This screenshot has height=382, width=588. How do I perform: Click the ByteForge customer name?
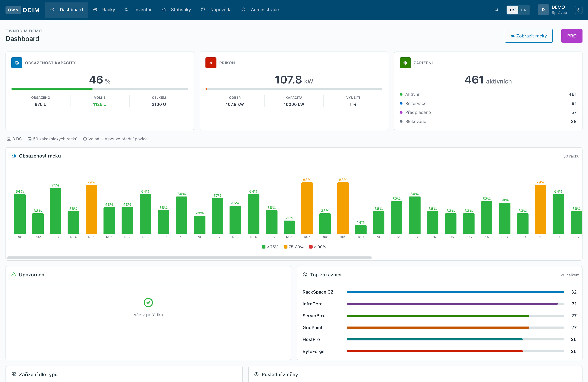point(313,351)
